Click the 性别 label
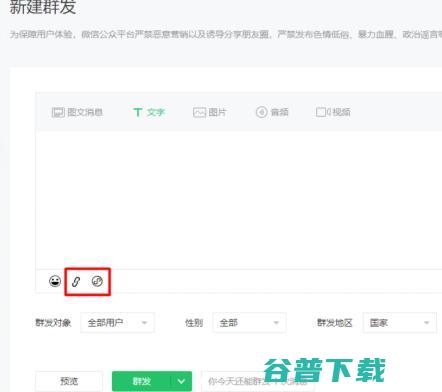 tap(194, 323)
